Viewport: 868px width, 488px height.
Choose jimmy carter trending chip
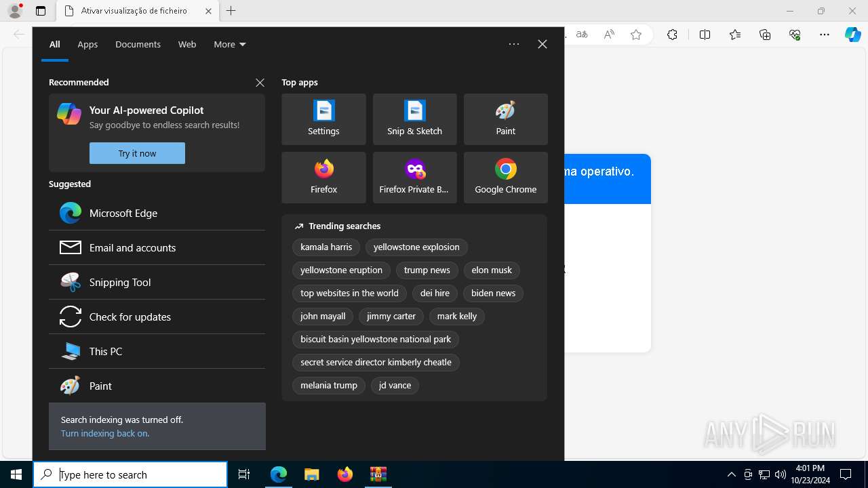[x=391, y=317]
